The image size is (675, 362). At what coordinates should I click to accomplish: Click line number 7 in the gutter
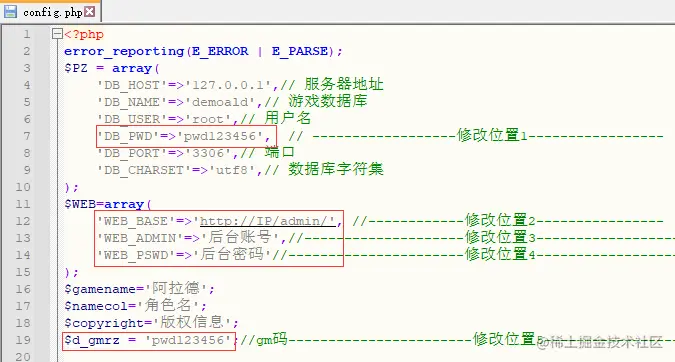coord(27,136)
